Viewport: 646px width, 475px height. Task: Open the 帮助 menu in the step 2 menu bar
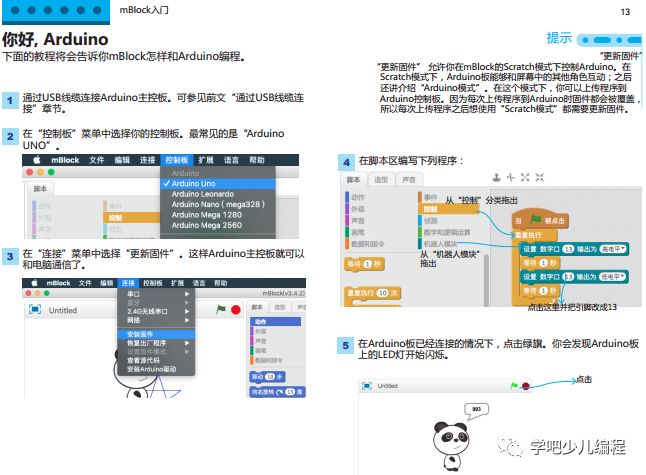(257, 160)
